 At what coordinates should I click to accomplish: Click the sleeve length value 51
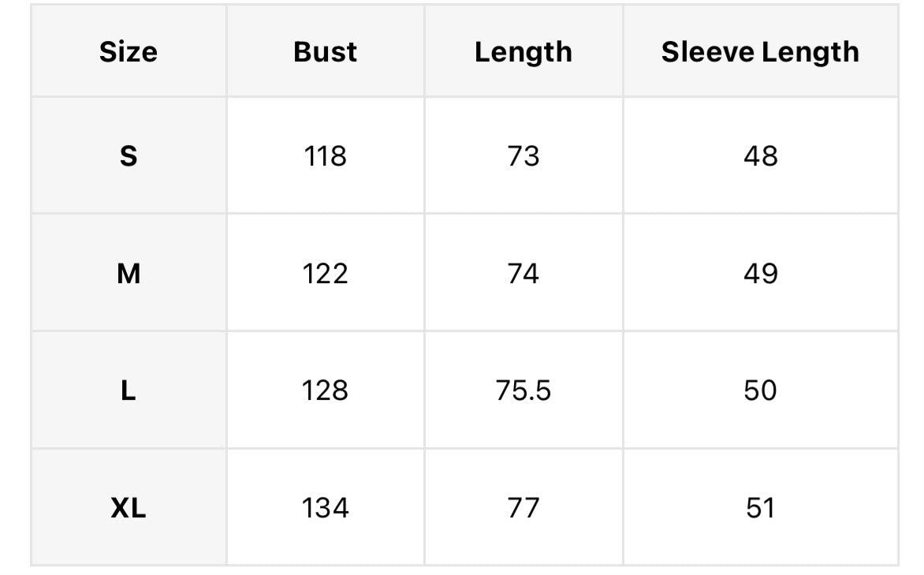[761, 508]
